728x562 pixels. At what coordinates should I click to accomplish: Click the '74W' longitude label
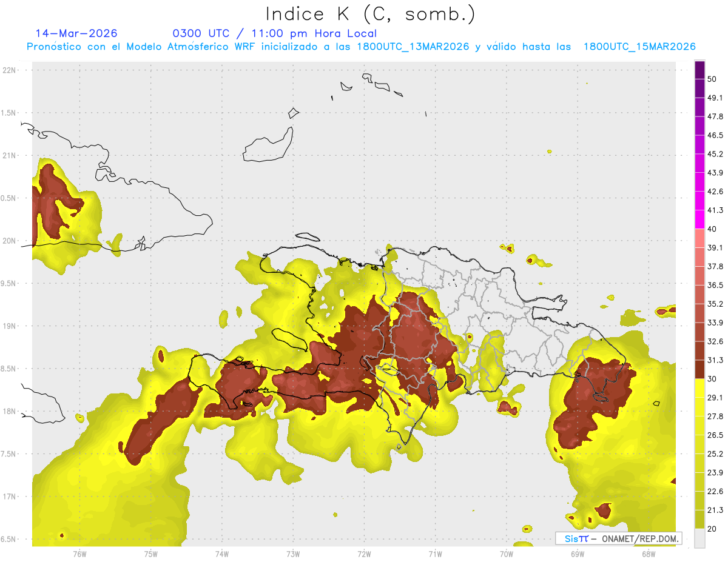(x=222, y=554)
